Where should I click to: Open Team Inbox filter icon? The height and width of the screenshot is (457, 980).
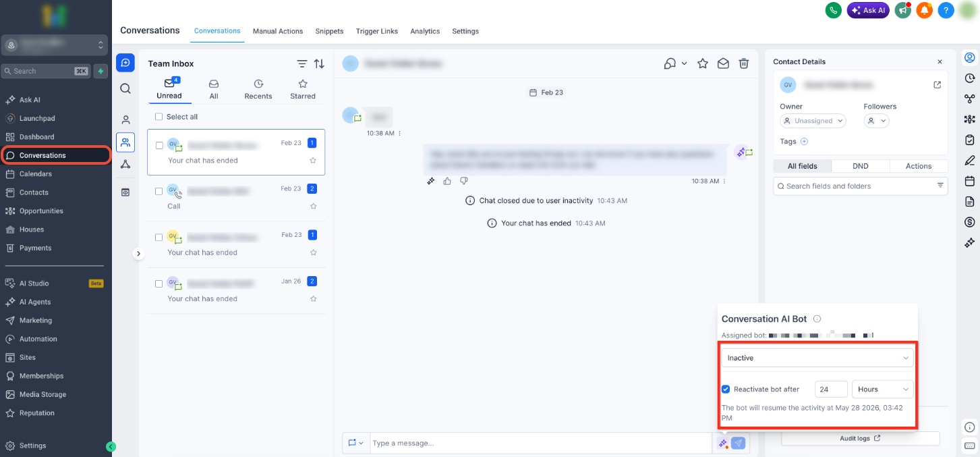pyautogui.click(x=302, y=63)
